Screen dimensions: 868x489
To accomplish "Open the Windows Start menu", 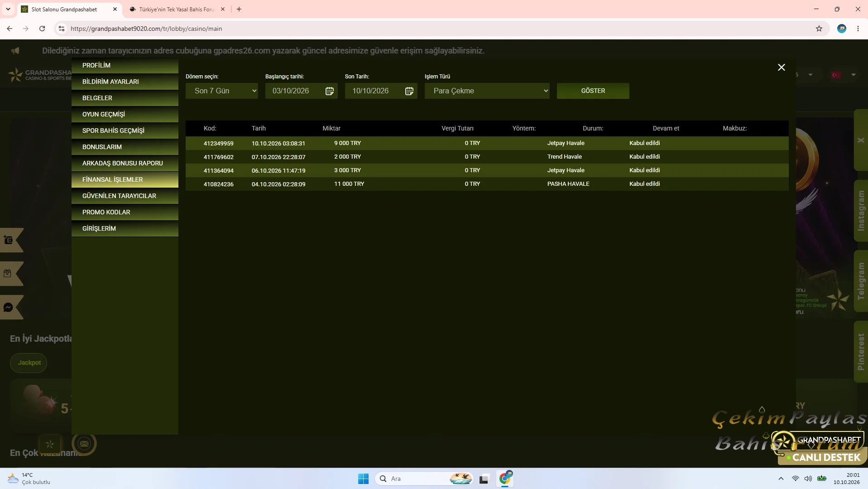I will pyautogui.click(x=363, y=479).
